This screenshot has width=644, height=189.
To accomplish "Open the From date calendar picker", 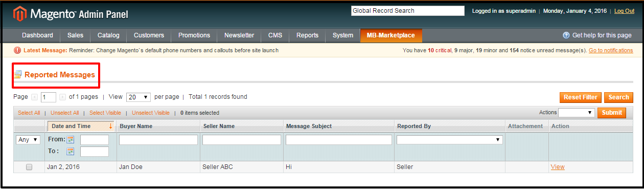I will (71, 139).
